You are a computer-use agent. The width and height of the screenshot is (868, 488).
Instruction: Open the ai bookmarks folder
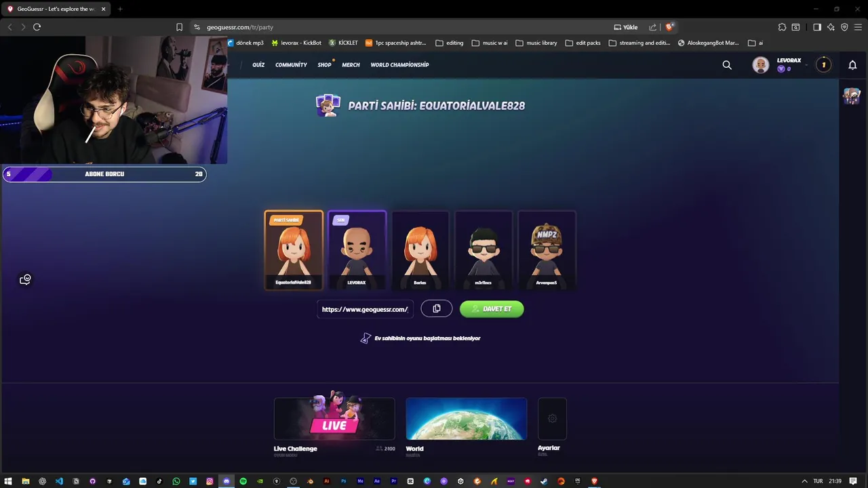[756, 43]
